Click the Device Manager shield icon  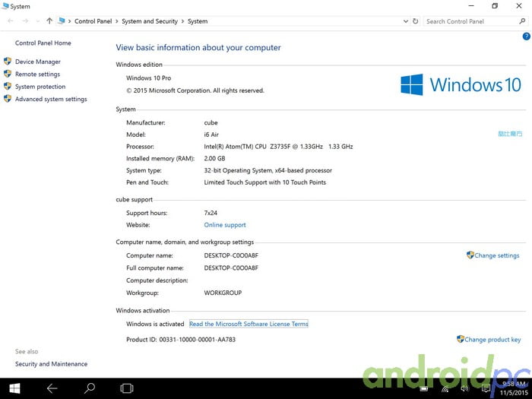(8, 62)
